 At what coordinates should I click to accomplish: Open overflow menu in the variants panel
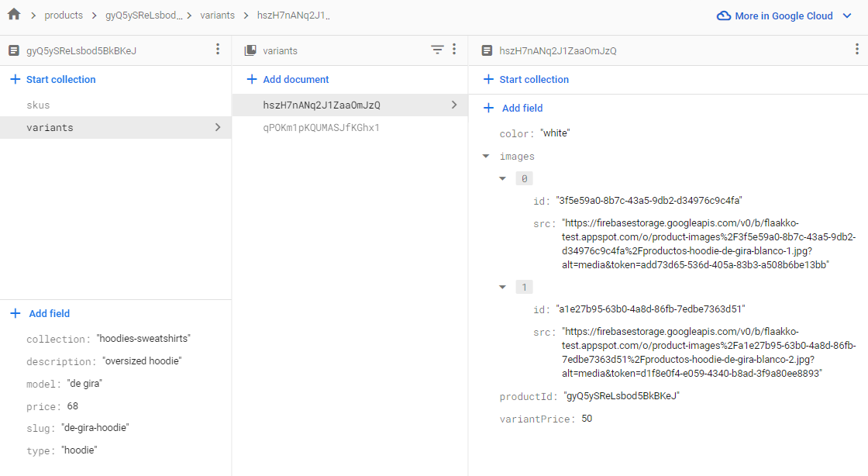[456, 49]
